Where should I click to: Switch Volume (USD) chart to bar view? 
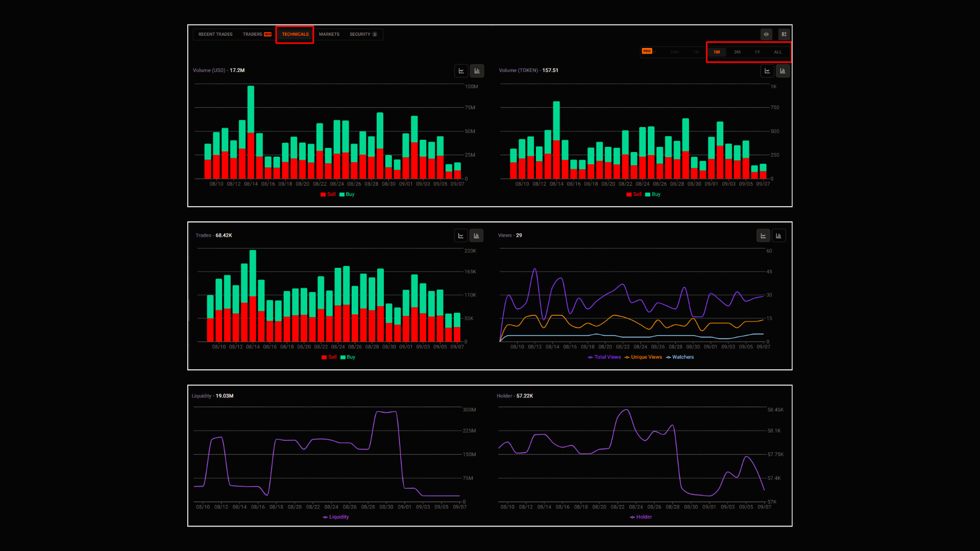477,71
